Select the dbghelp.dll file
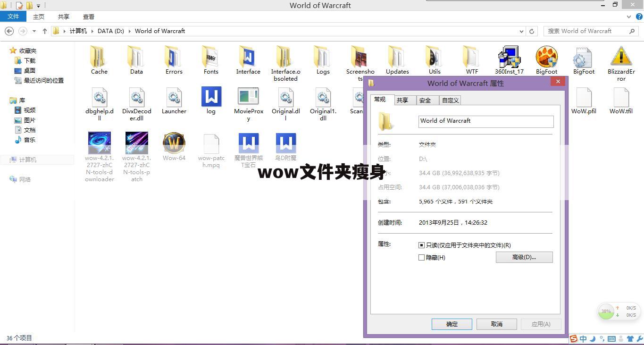644x345 pixels. coord(99,103)
